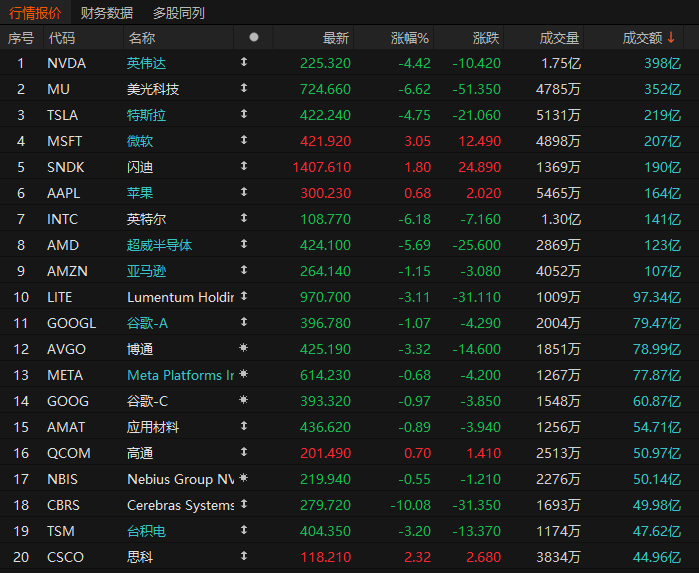Click the star marker icon in META row
The height and width of the screenshot is (573, 699).
(x=243, y=374)
